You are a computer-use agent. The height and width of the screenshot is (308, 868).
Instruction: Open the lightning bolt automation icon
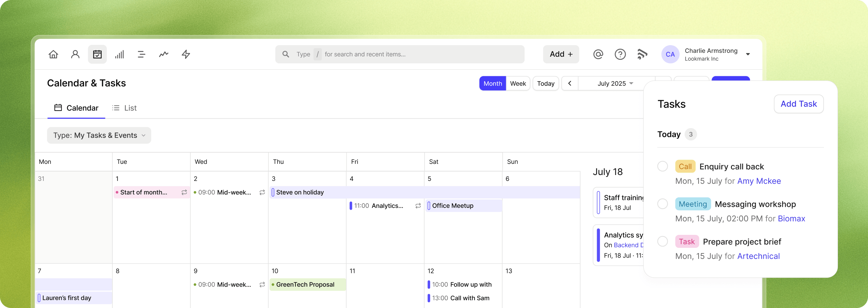pyautogui.click(x=186, y=54)
